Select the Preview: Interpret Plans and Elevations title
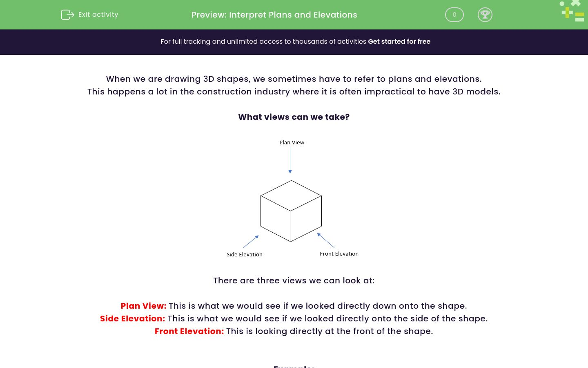 point(274,15)
